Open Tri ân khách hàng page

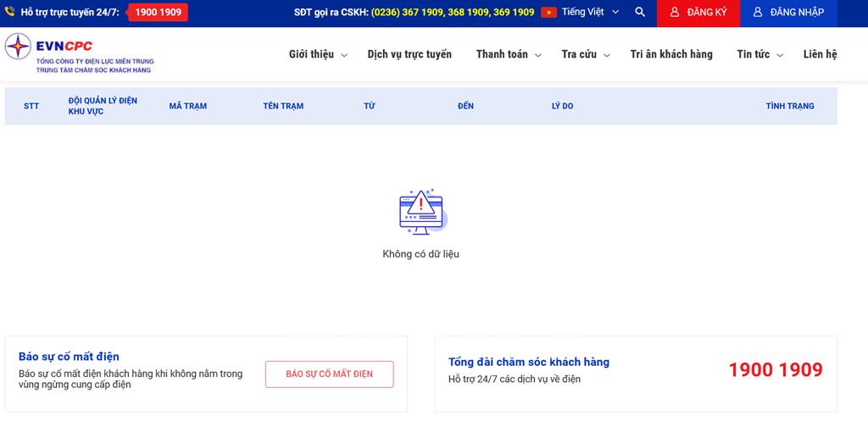click(671, 54)
